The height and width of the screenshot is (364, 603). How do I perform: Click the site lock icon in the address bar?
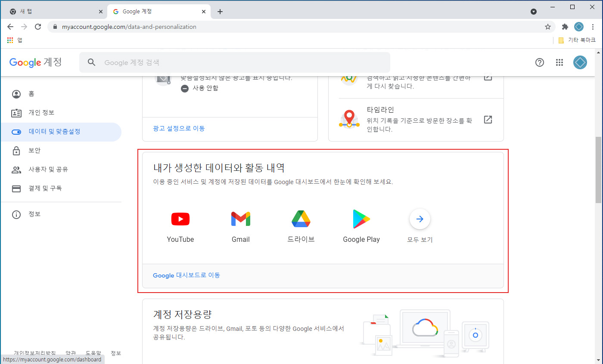coord(54,27)
